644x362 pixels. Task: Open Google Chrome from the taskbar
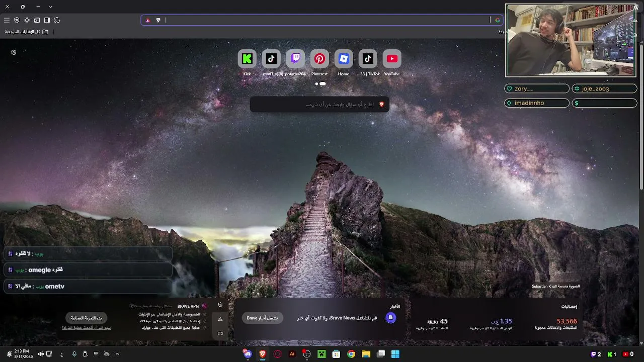coord(351,354)
